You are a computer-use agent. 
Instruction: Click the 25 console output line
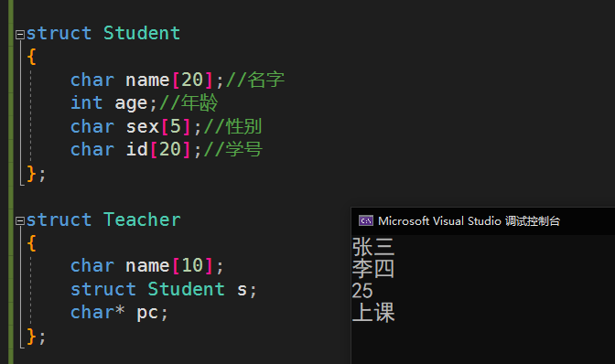(362, 291)
